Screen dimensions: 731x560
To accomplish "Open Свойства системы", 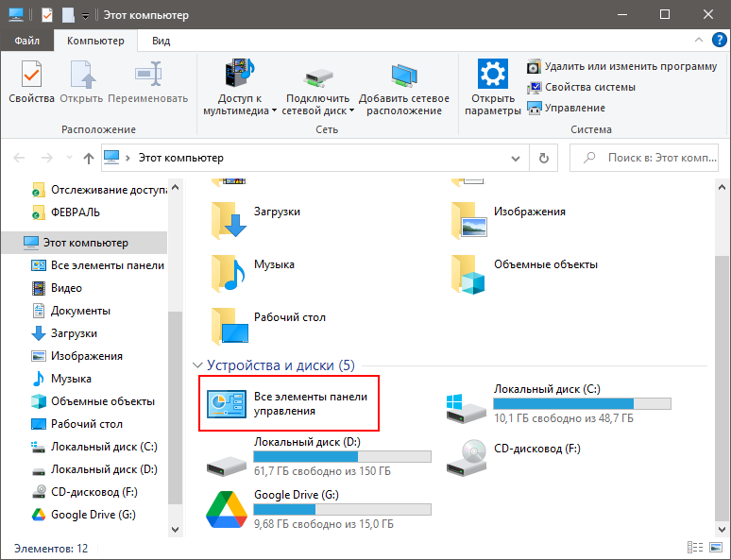I will 582,87.
